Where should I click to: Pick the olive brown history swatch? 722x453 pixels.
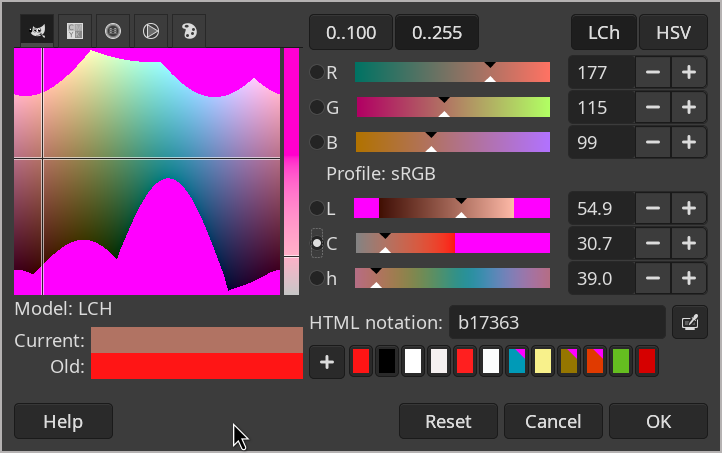[569, 361]
